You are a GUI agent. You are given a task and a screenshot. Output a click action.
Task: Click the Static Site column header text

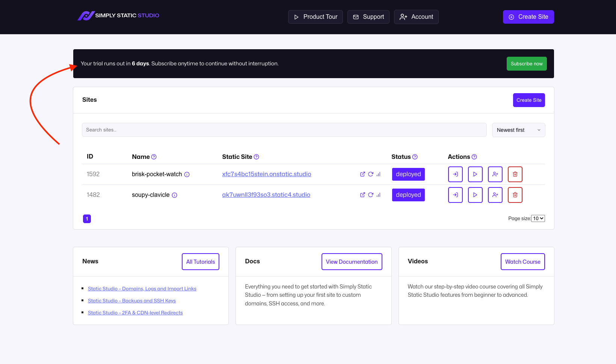click(x=237, y=157)
